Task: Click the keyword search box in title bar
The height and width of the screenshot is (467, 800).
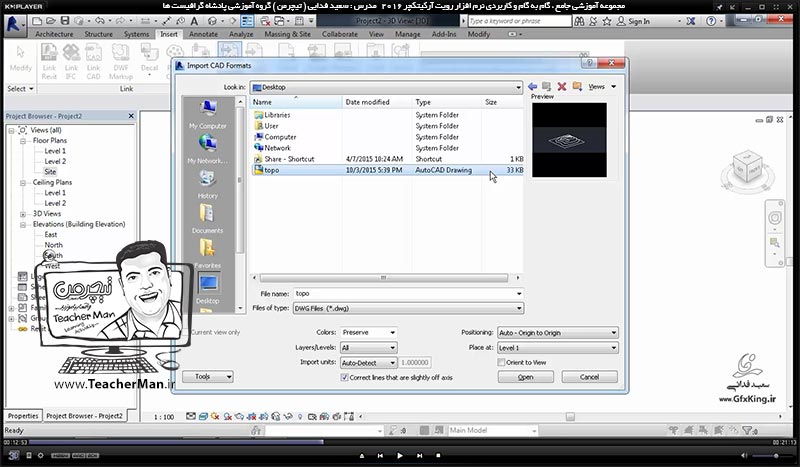Action: pyautogui.click(x=520, y=21)
